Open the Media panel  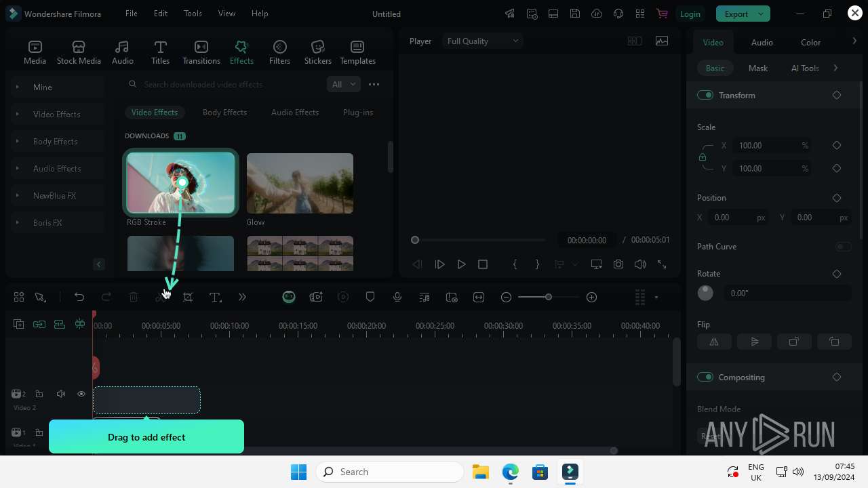click(x=35, y=52)
